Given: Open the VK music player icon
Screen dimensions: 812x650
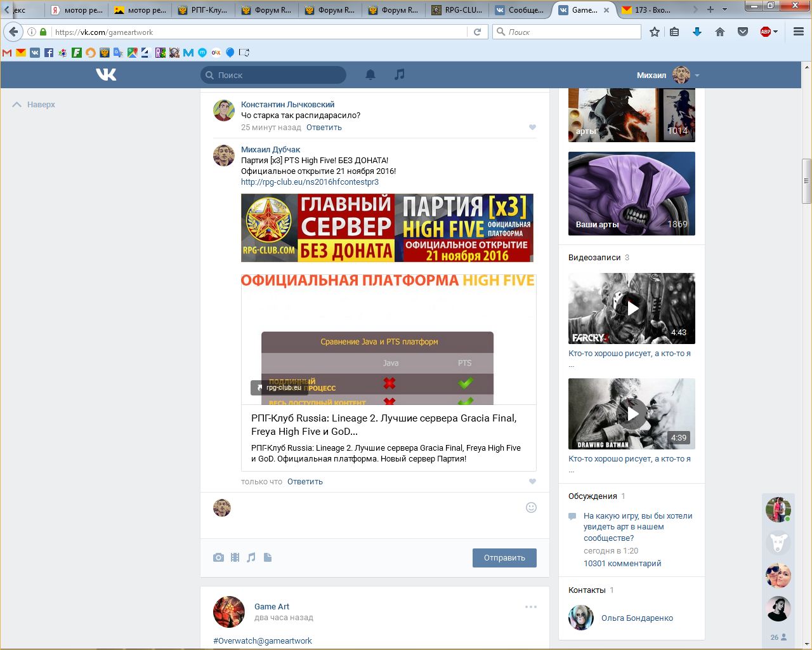Looking at the screenshot, I should [x=399, y=75].
